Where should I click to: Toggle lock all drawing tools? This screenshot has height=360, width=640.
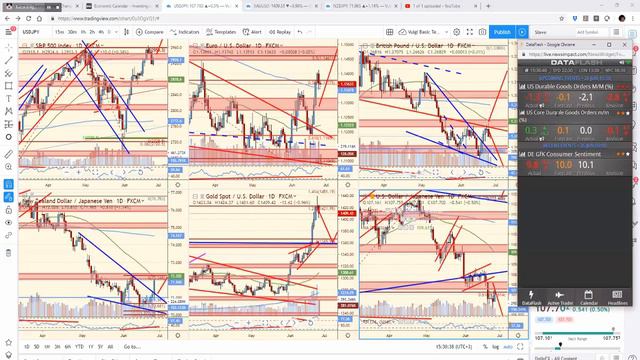[x=9, y=210]
